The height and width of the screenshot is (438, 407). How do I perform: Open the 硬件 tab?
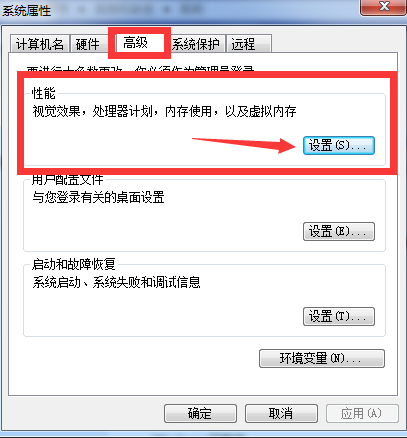point(88,44)
